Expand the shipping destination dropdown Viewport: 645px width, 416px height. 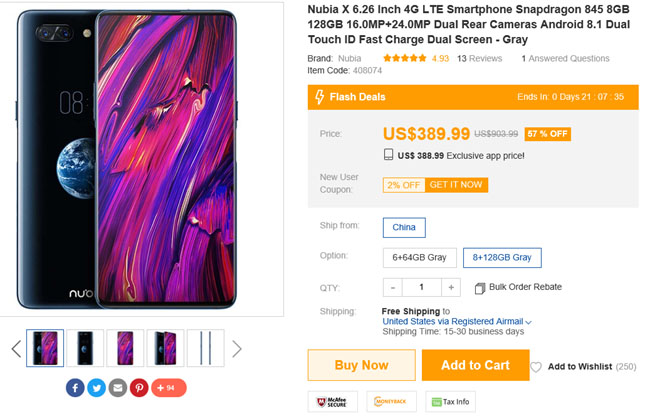pyautogui.click(x=529, y=322)
